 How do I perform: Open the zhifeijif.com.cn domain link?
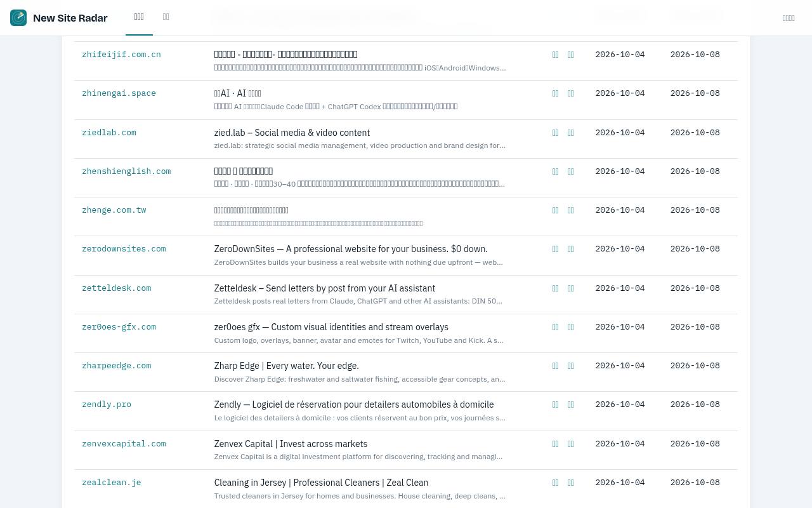(x=121, y=55)
